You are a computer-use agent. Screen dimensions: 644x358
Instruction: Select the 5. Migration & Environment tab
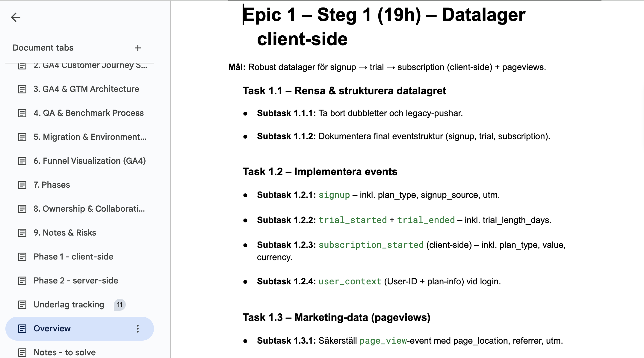[x=90, y=137]
